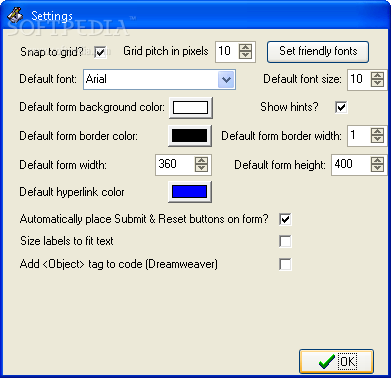
Task: Click the 'Default font size:' label
Action: click(x=302, y=79)
